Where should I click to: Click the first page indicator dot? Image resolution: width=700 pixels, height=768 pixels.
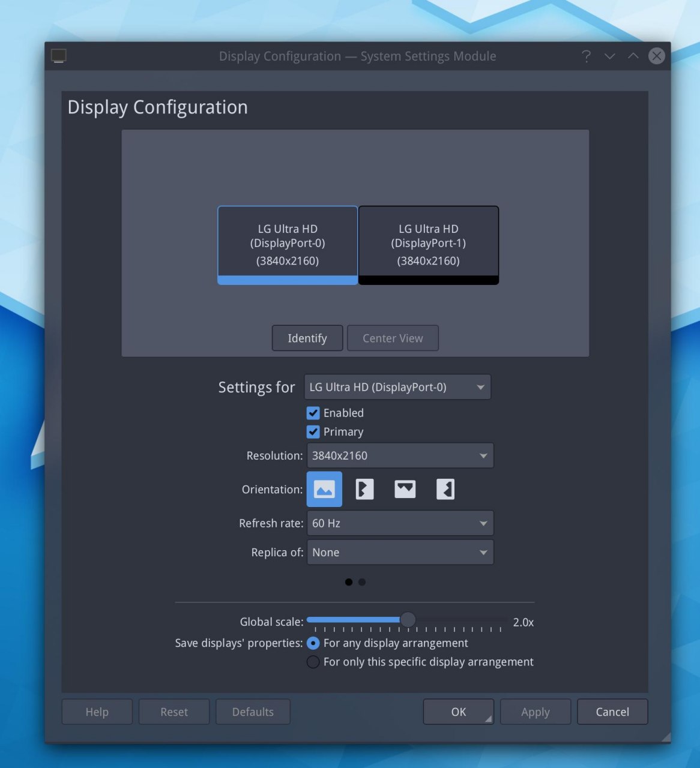pyautogui.click(x=349, y=582)
